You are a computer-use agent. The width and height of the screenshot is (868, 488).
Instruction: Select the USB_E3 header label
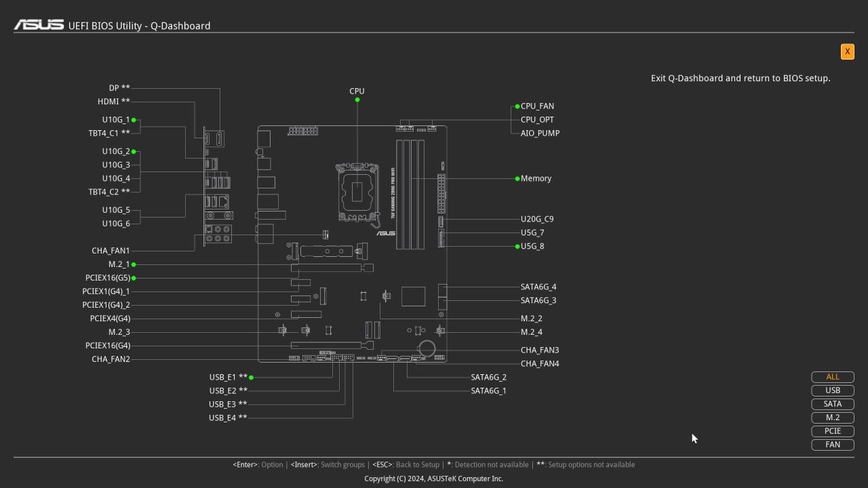[228, 405]
